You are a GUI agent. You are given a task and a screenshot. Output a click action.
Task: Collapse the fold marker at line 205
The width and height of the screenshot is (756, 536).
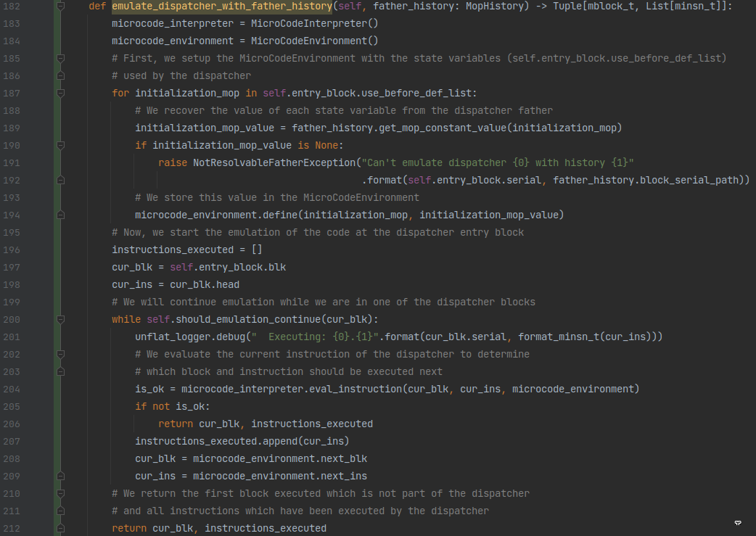click(x=60, y=406)
